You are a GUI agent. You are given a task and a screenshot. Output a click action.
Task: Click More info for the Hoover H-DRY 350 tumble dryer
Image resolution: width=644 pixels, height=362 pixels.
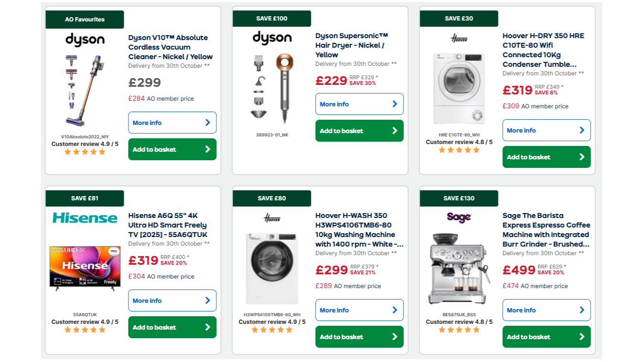click(x=547, y=130)
